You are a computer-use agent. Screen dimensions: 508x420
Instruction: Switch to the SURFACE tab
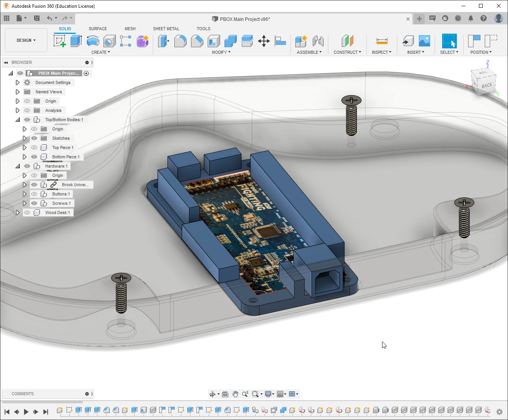97,28
